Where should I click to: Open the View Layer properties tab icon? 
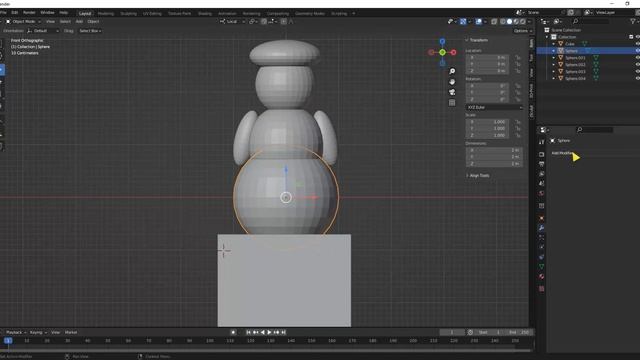(x=542, y=174)
